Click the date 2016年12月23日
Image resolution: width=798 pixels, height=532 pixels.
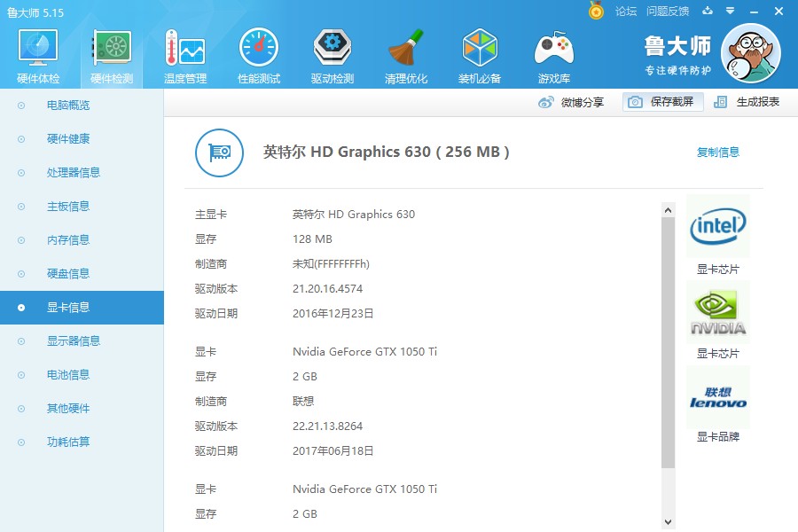(332, 314)
